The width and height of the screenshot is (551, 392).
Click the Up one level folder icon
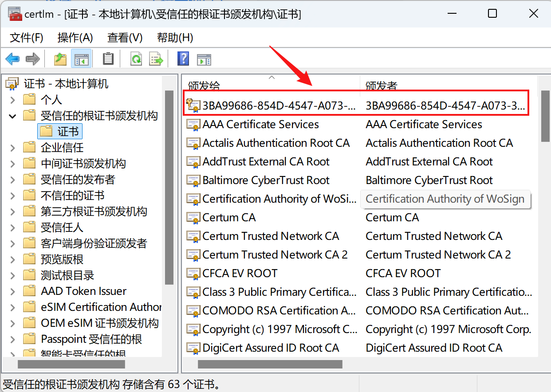(60, 59)
